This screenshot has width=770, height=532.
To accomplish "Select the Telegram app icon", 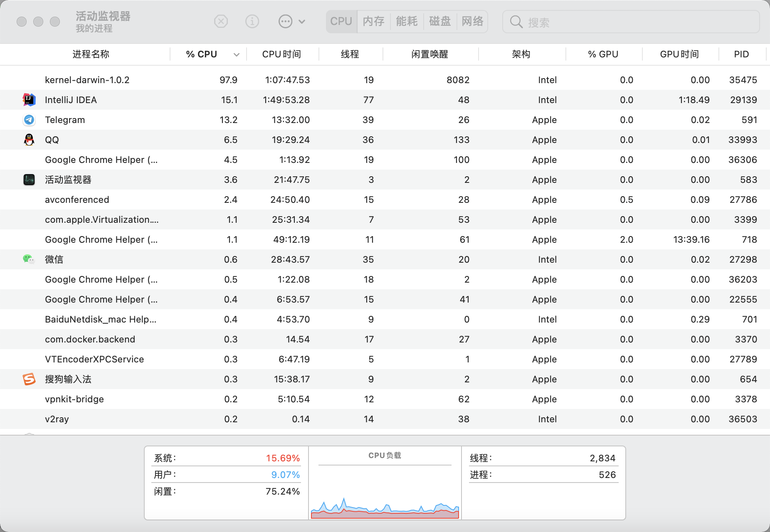I will pyautogui.click(x=29, y=120).
